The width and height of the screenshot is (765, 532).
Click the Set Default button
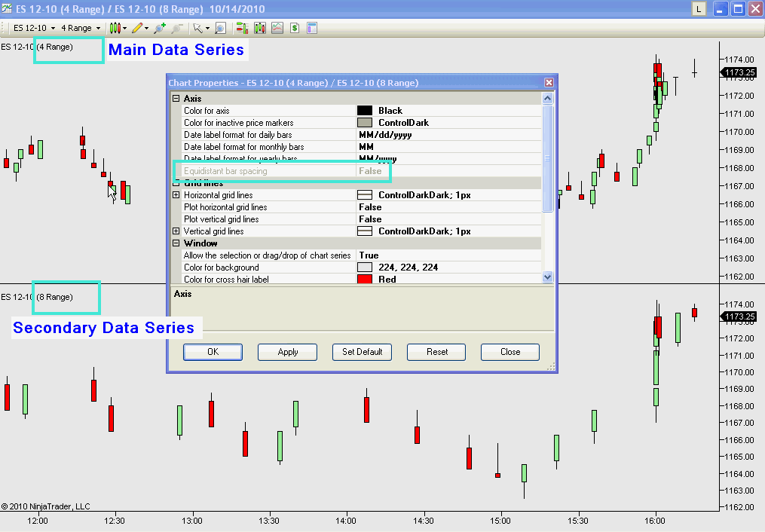(x=362, y=352)
